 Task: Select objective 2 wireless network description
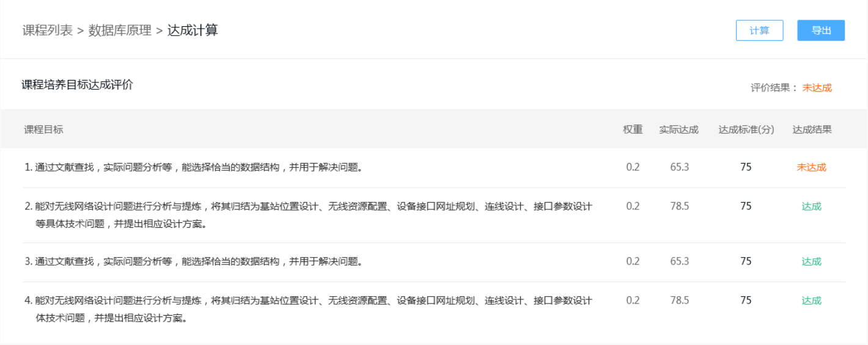click(x=308, y=215)
